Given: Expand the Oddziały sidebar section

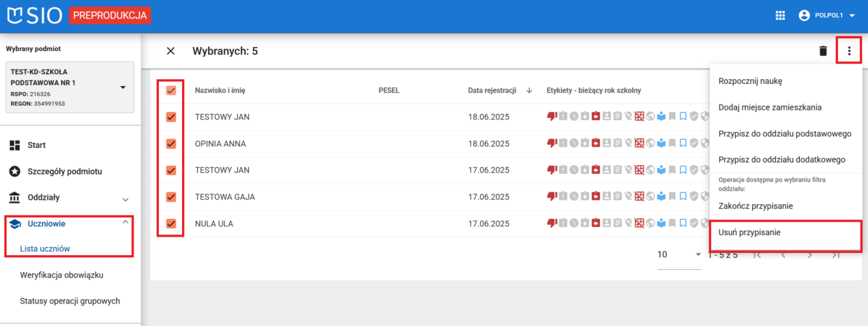Looking at the screenshot, I should [125, 198].
